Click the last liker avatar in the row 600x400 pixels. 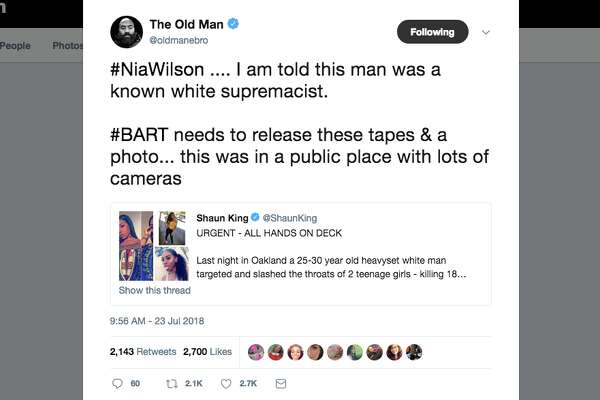coord(414,352)
